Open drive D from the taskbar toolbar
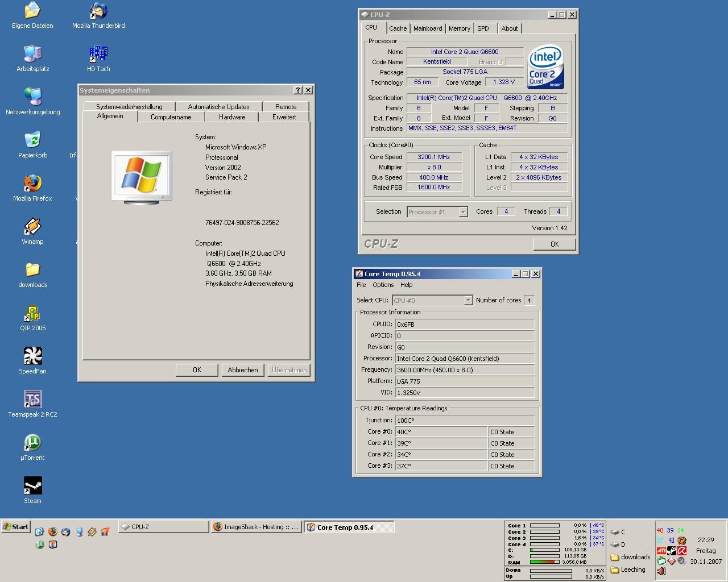The width and height of the screenshot is (728, 582). tap(618, 544)
